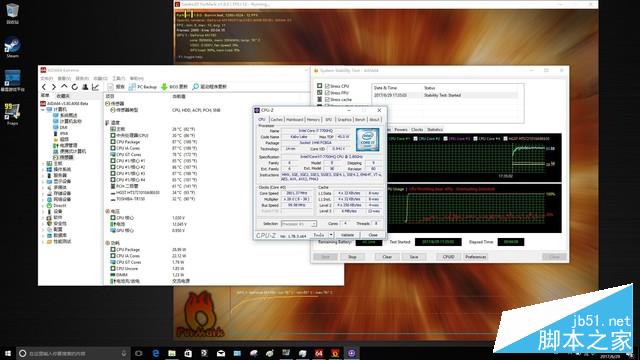Toggle Stress FPU checkbox
The width and height of the screenshot is (640, 360).
[327, 93]
